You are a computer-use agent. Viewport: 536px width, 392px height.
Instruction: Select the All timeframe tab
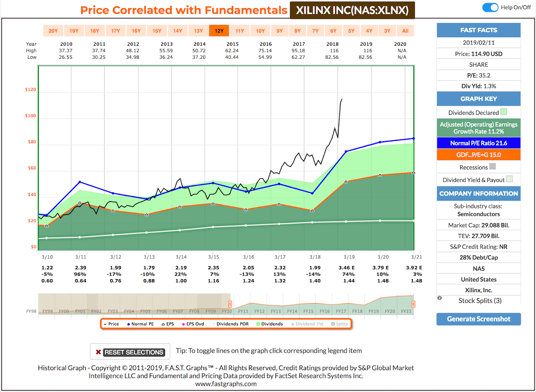[x=405, y=30]
